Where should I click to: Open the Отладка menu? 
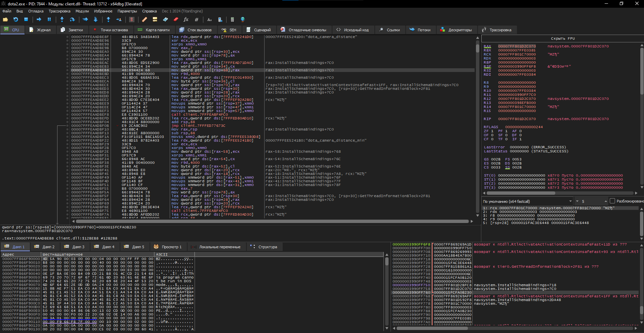pos(36,11)
